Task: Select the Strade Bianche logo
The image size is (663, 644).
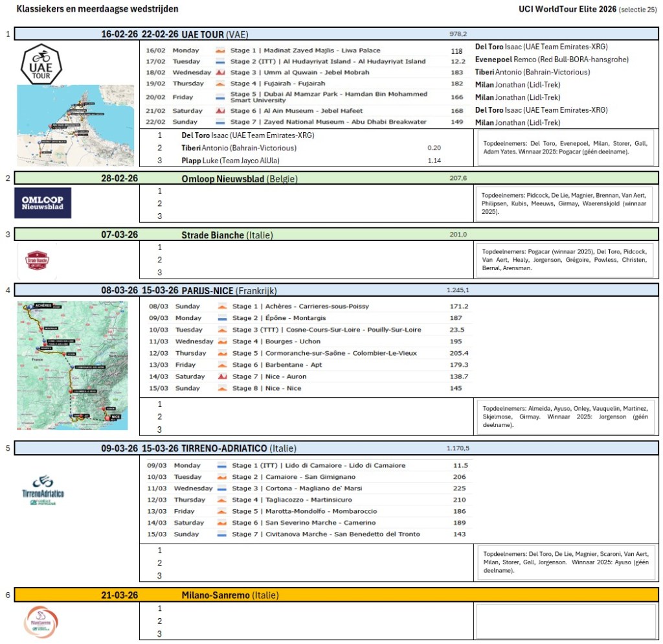Action: 38,260
